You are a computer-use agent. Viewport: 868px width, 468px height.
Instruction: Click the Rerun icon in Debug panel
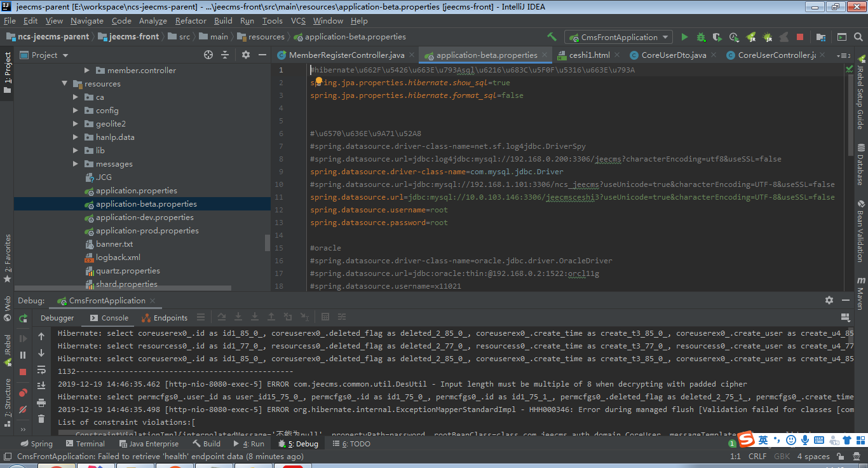24,318
